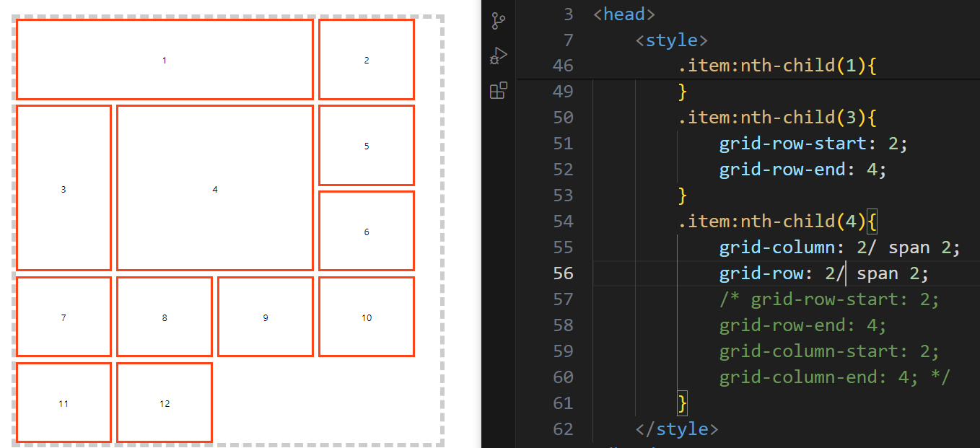Select grid box numbered 12

(165, 403)
